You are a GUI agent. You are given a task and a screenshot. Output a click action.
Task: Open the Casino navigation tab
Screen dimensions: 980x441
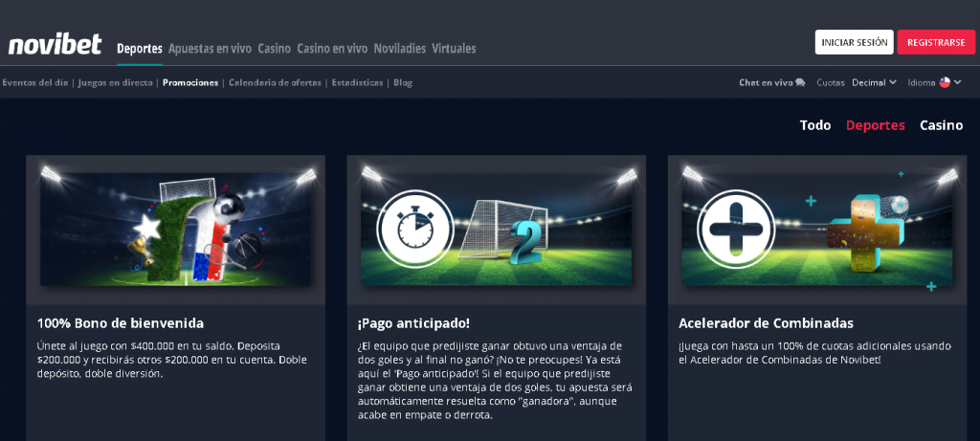275,48
